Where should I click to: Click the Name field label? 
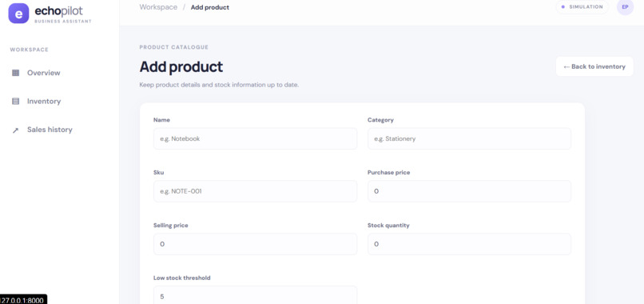[x=161, y=120]
